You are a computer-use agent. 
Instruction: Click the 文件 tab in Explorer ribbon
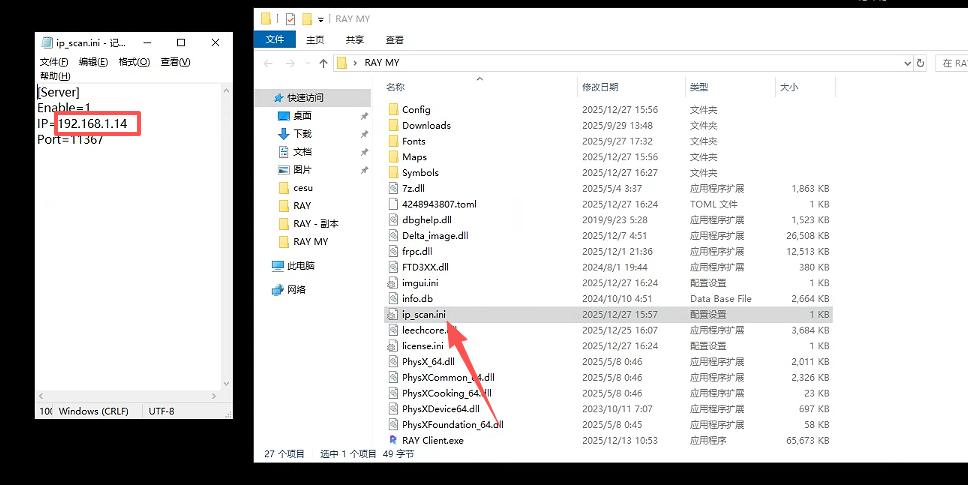click(x=275, y=39)
